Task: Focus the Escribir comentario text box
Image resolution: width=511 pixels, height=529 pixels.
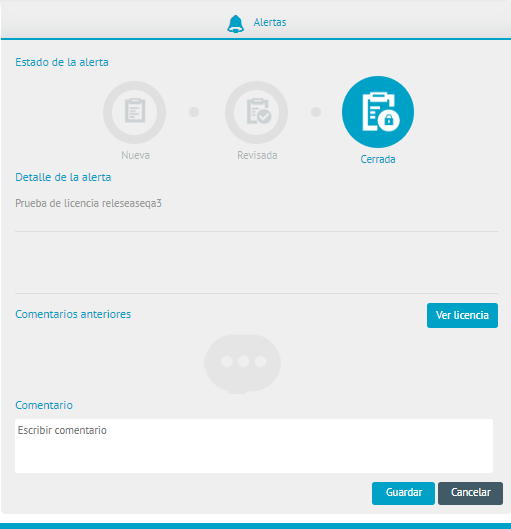Action: tap(254, 446)
